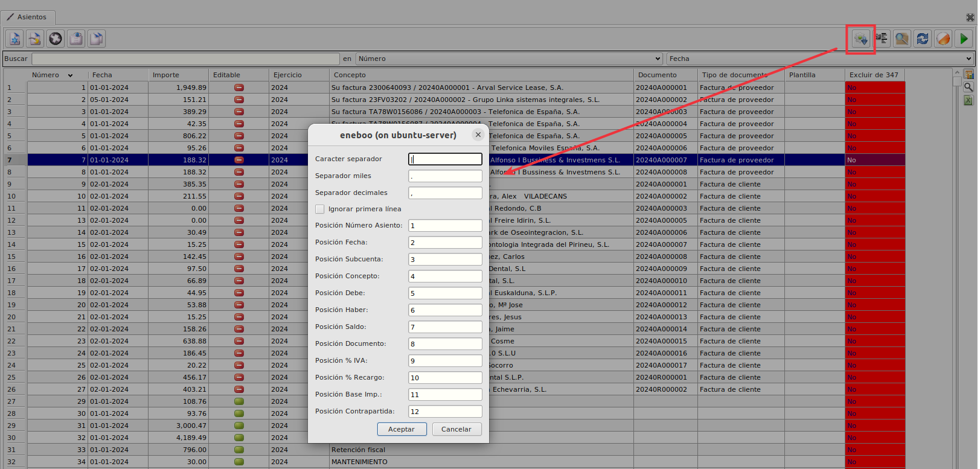The height and width of the screenshot is (469, 980).
Task: Click the view record eye icon
Action: (76, 39)
